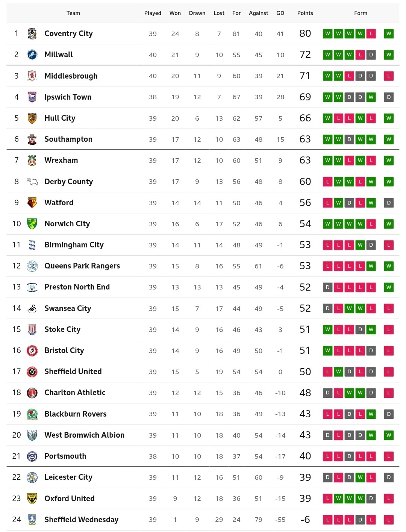Viewport: 406px width, 532px height.
Task: Click the Form column header
Action: click(361, 13)
